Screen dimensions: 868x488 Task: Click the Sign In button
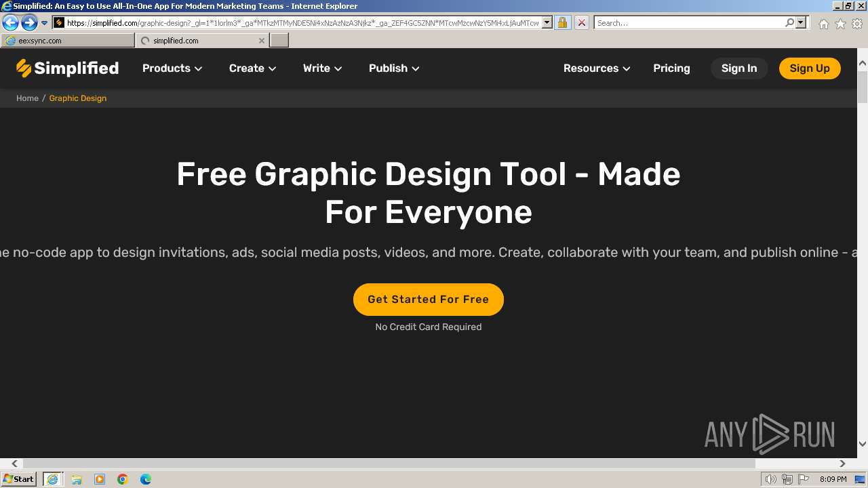(739, 68)
